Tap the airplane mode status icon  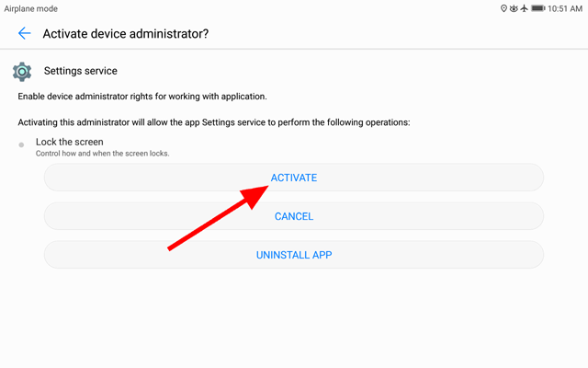coord(524,8)
